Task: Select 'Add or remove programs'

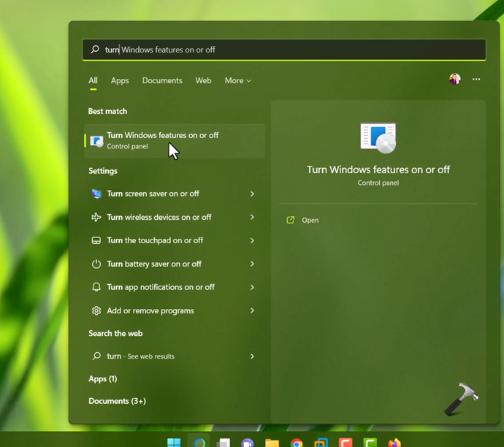Action: [x=175, y=310]
